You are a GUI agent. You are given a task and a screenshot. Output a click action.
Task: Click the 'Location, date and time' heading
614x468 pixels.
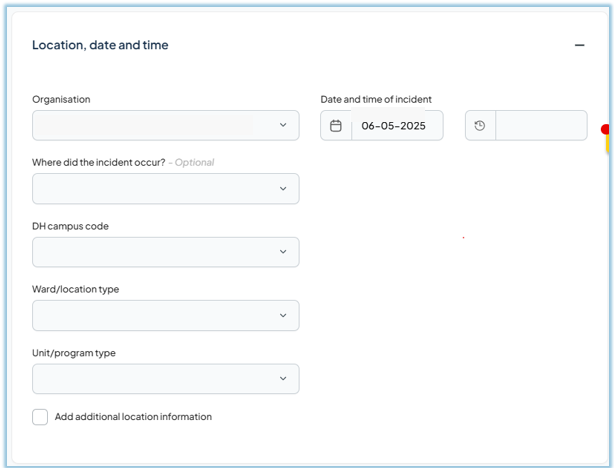click(100, 45)
